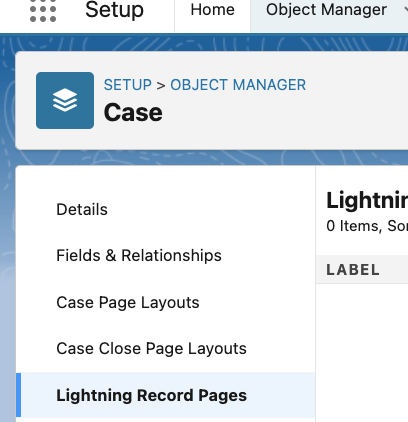The image size is (408, 422).
Task: Go to SETUP breadcrumb link
Action: coord(128,85)
